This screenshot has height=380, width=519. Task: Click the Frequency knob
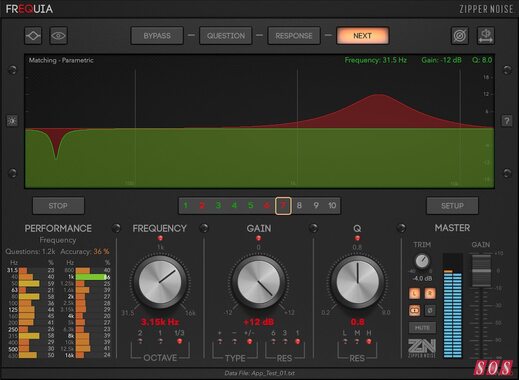[x=160, y=282]
